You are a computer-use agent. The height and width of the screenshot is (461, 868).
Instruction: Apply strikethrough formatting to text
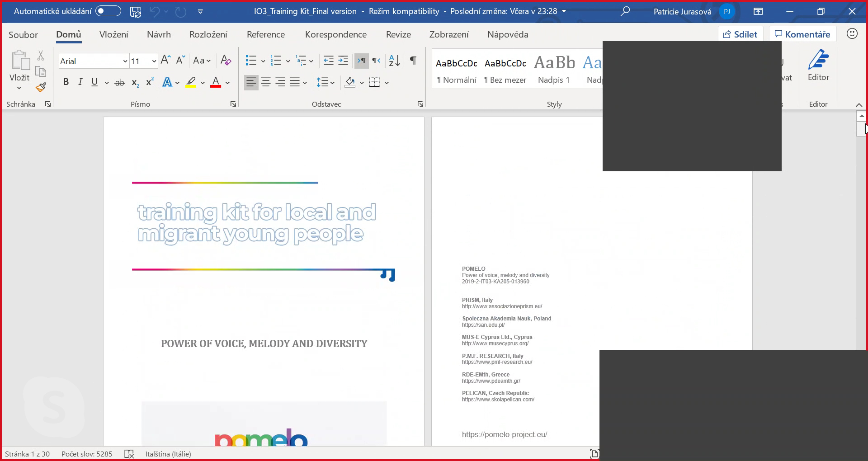click(x=119, y=82)
